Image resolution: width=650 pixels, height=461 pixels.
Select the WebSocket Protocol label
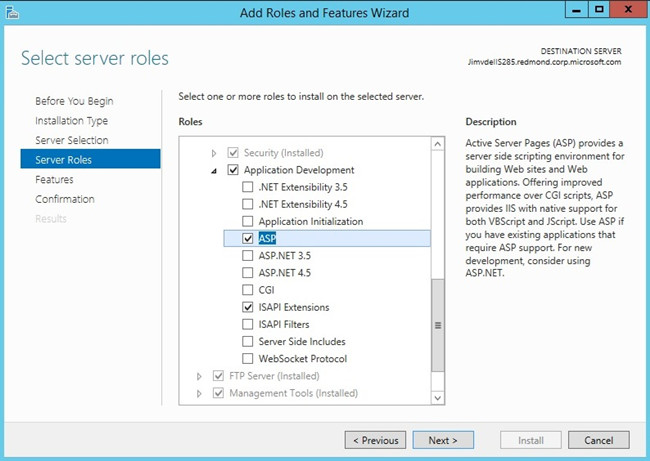[303, 359]
